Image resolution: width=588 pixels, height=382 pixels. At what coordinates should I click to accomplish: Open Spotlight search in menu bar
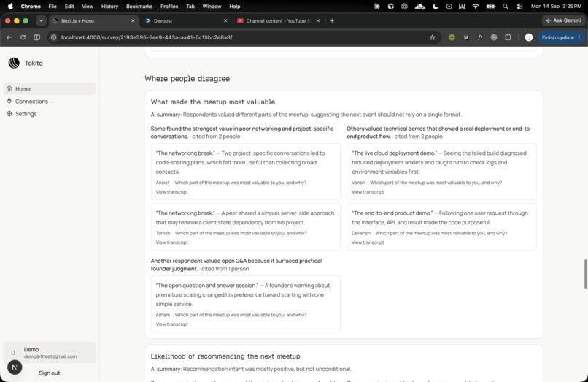(506, 6)
